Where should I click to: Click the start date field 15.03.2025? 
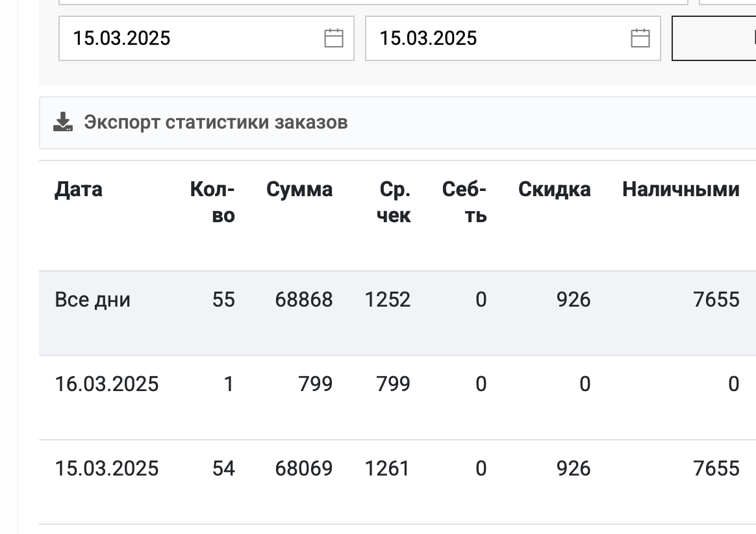(x=207, y=38)
